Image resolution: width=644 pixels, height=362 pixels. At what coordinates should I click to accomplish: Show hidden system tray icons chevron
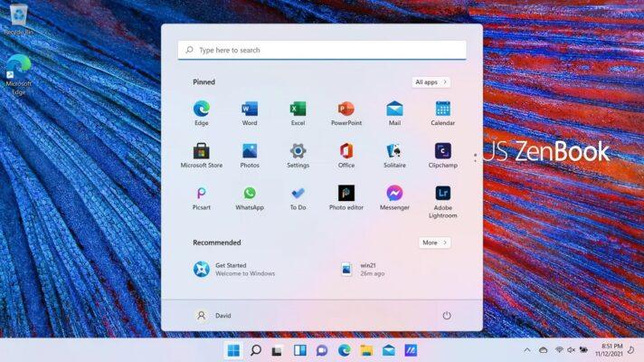point(527,350)
